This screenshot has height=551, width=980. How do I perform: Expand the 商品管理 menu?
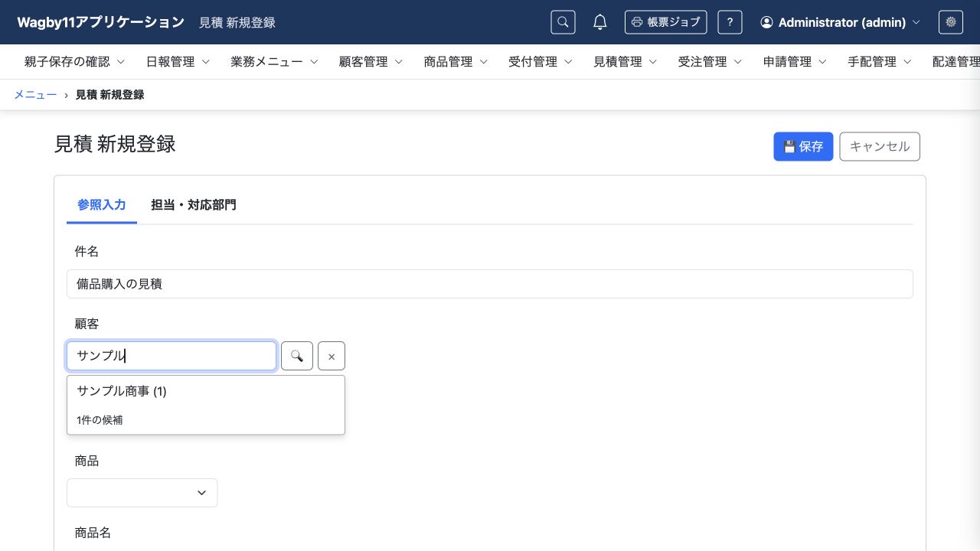click(456, 62)
